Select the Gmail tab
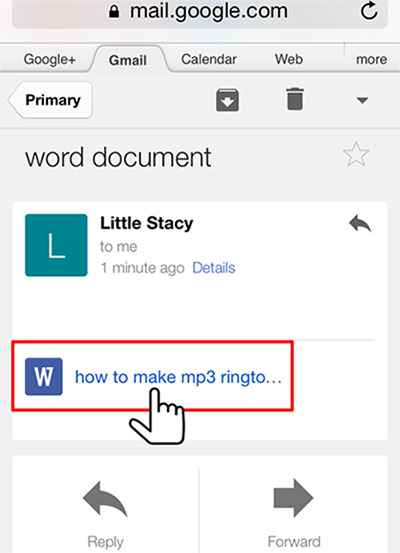Viewport: 400px width, 553px height. click(x=128, y=60)
